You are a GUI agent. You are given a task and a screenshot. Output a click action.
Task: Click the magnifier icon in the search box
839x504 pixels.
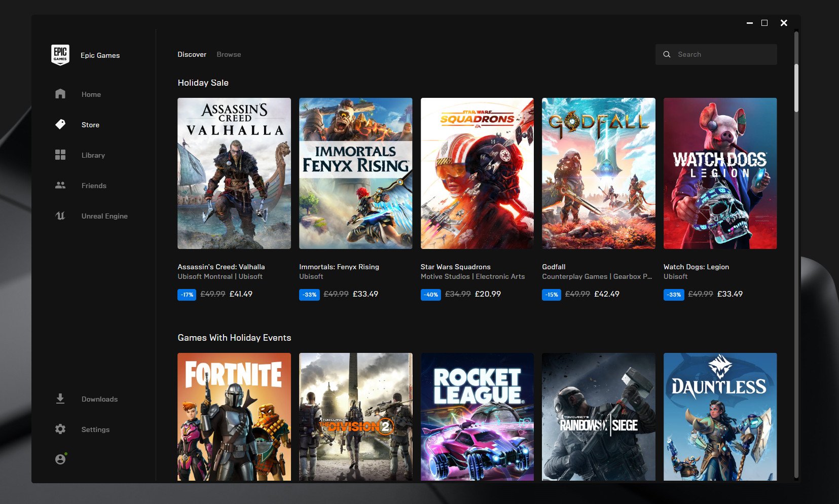click(x=667, y=54)
